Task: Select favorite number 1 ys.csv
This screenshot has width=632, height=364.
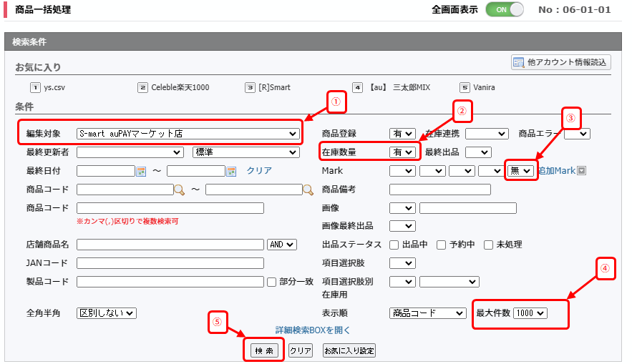Action: 35,87
